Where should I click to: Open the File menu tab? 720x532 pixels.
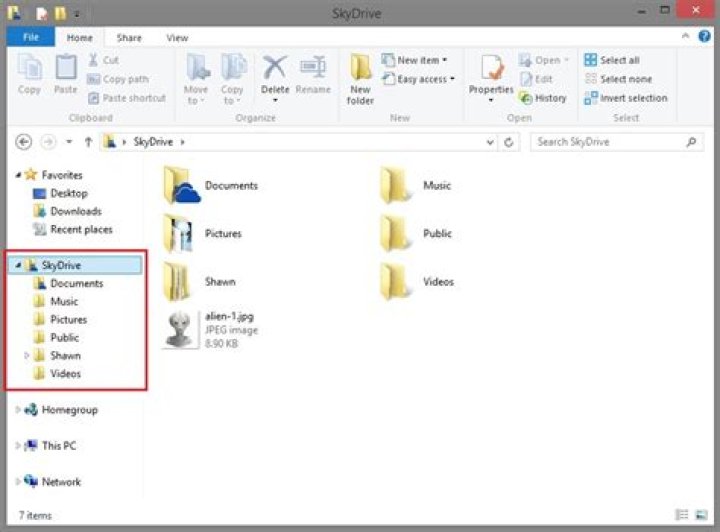click(31, 37)
